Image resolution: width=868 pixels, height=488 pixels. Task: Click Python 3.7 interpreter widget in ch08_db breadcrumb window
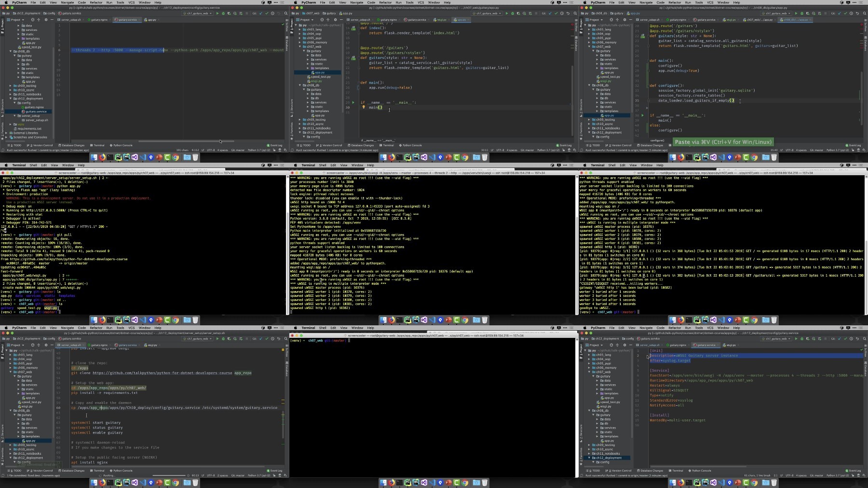coord(838,150)
